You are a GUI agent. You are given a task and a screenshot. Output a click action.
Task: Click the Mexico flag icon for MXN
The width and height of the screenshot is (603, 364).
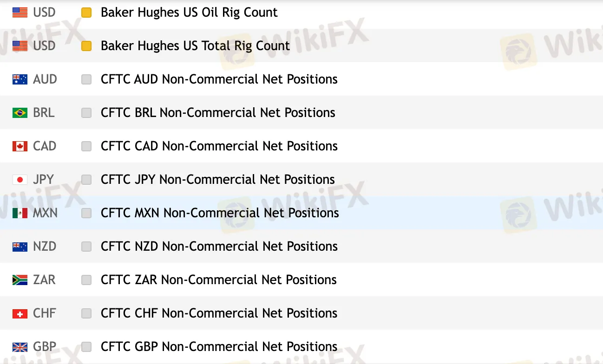(20, 213)
